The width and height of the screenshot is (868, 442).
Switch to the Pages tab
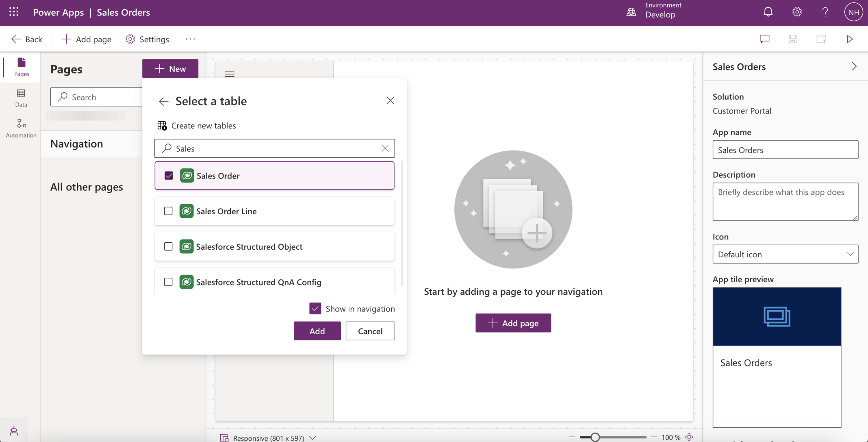(21, 67)
